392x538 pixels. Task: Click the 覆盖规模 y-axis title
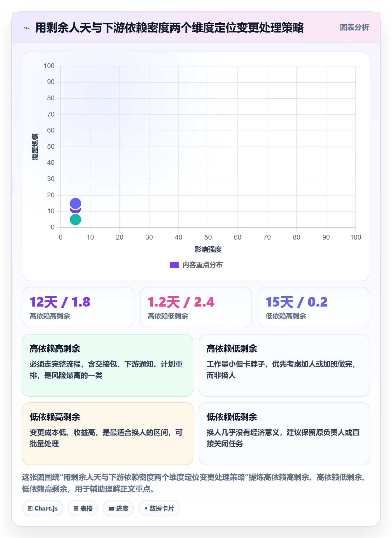click(35, 147)
